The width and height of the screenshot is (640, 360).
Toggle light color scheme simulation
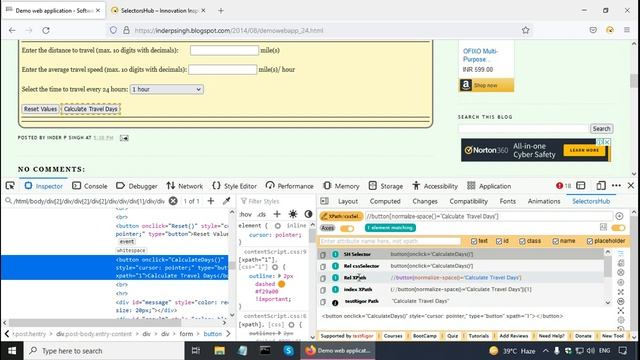293,214
